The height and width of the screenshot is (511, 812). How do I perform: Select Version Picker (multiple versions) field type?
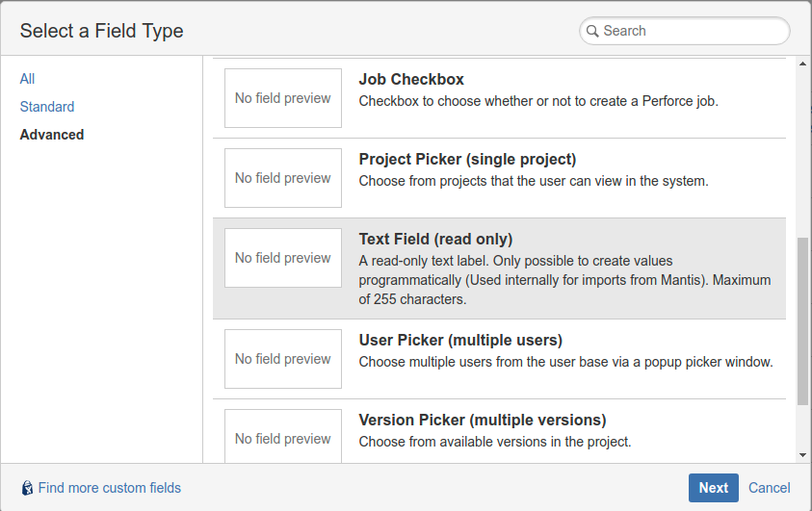[x=482, y=421]
